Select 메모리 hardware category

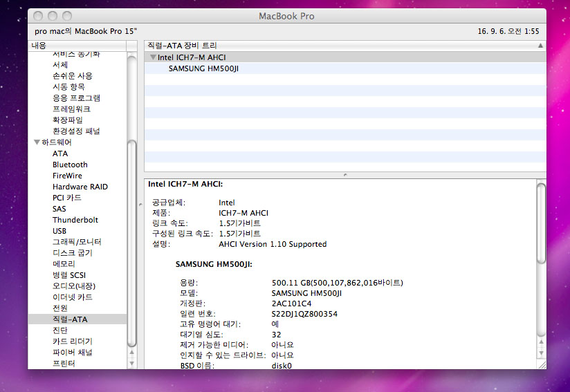pyautogui.click(x=64, y=264)
